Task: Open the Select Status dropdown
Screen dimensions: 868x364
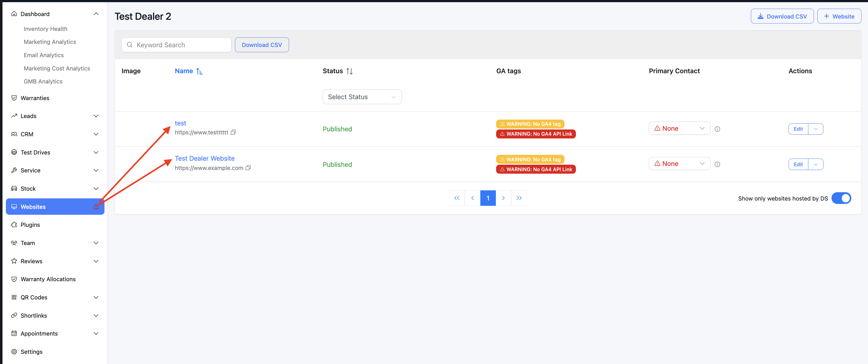Action: 362,97
